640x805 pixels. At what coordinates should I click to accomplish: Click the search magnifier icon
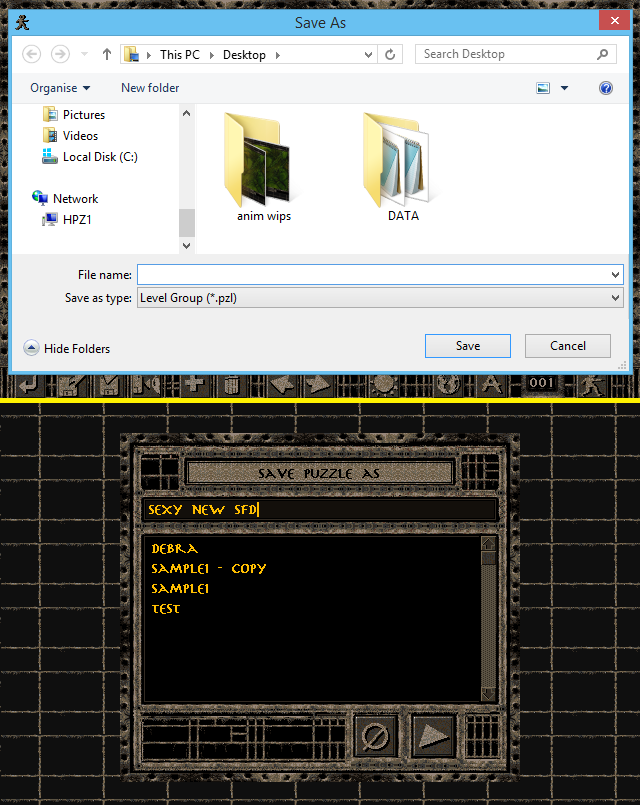point(603,54)
